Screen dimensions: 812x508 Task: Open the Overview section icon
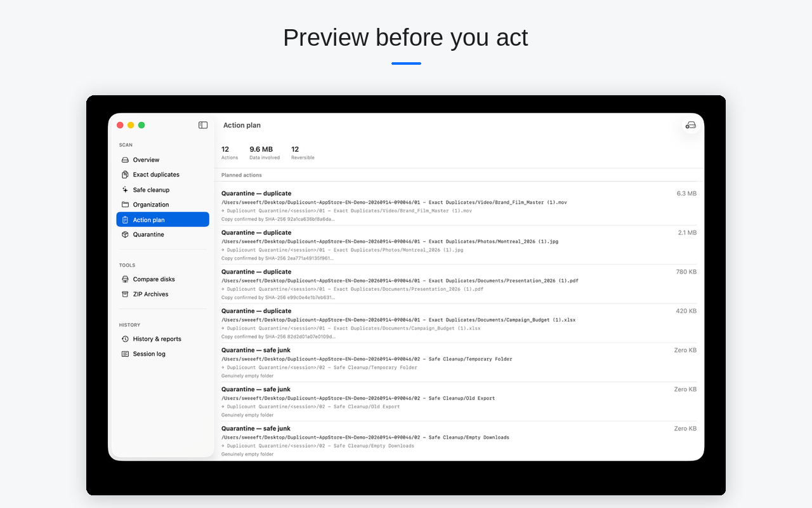pos(125,160)
